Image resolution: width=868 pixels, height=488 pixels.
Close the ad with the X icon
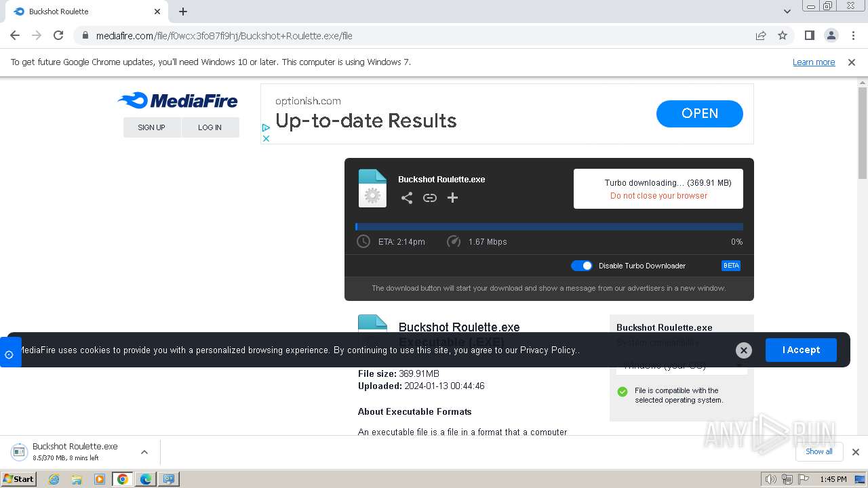(266, 138)
